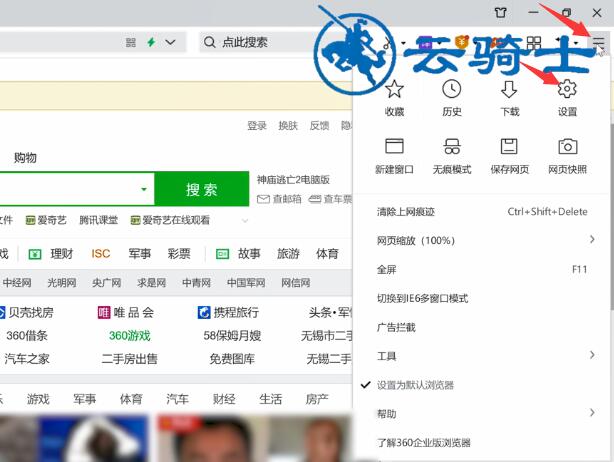Image resolution: width=614 pixels, height=462 pixels.
Task: Open the 旅游 category link
Action: [x=288, y=254]
